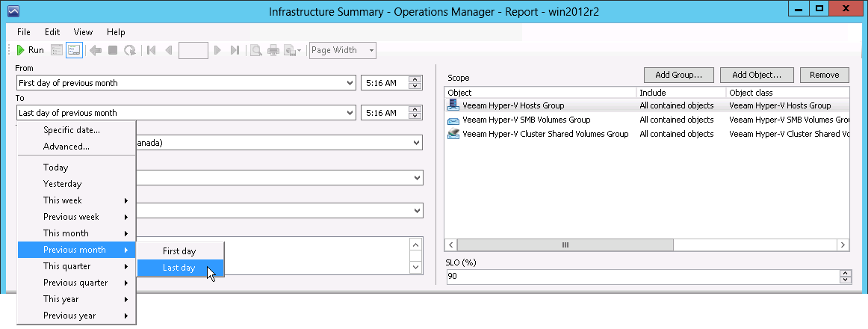Image resolution: width=868 pixels, height=329 pixels.
Task: Run the report with the Run button
Action: click(31, 50)
